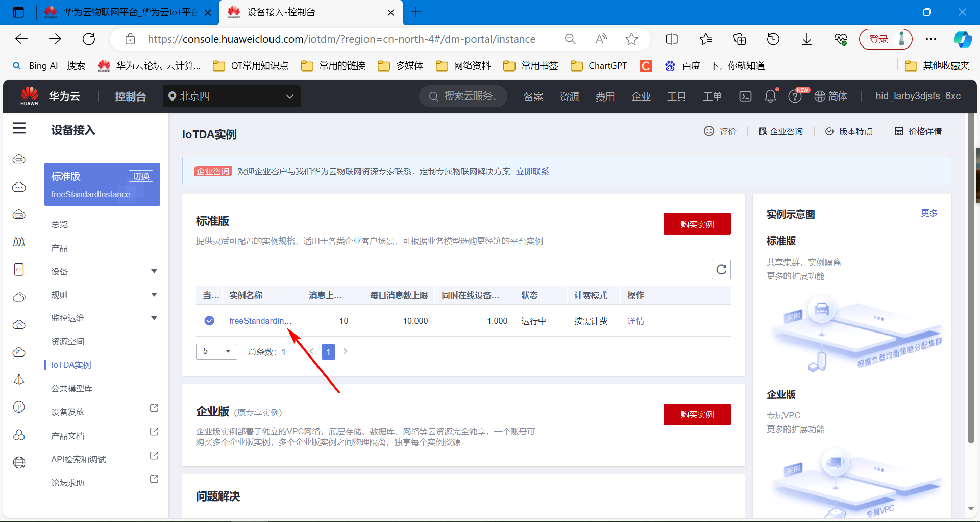Open Copilot in the browser toolbar
Viewport: 980px width, 522px height.
coord(963,39)
